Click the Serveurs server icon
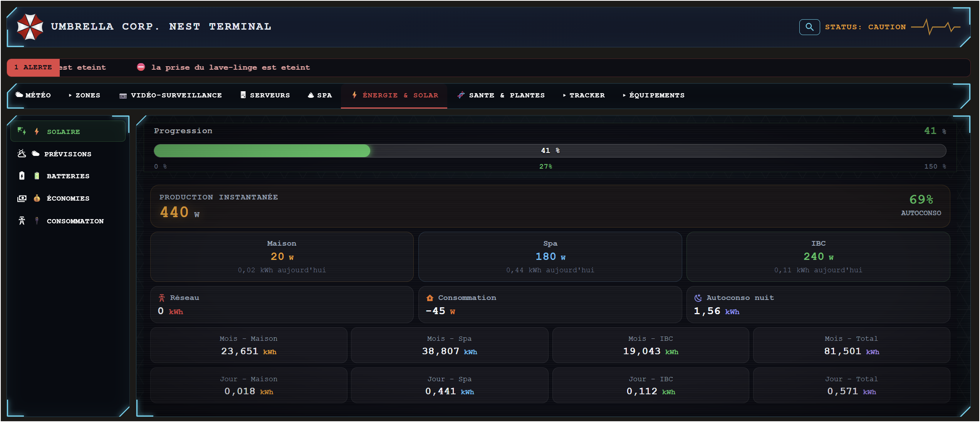 [243, 95]
